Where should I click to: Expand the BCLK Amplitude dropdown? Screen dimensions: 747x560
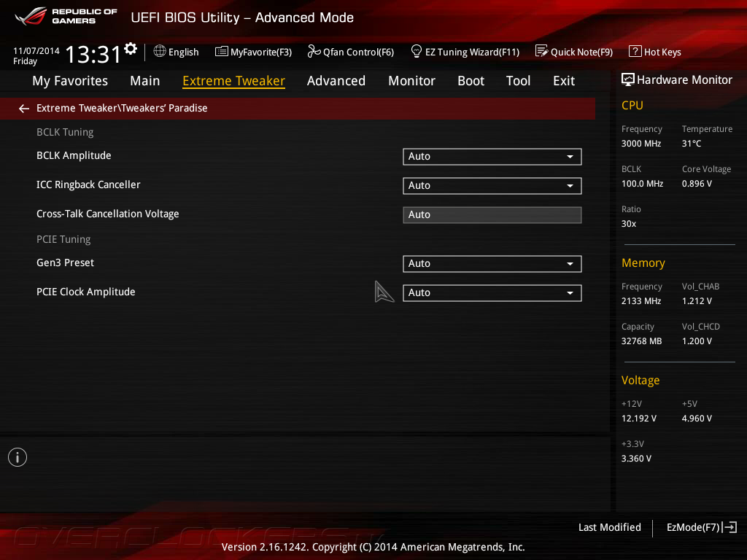(492, 157)
